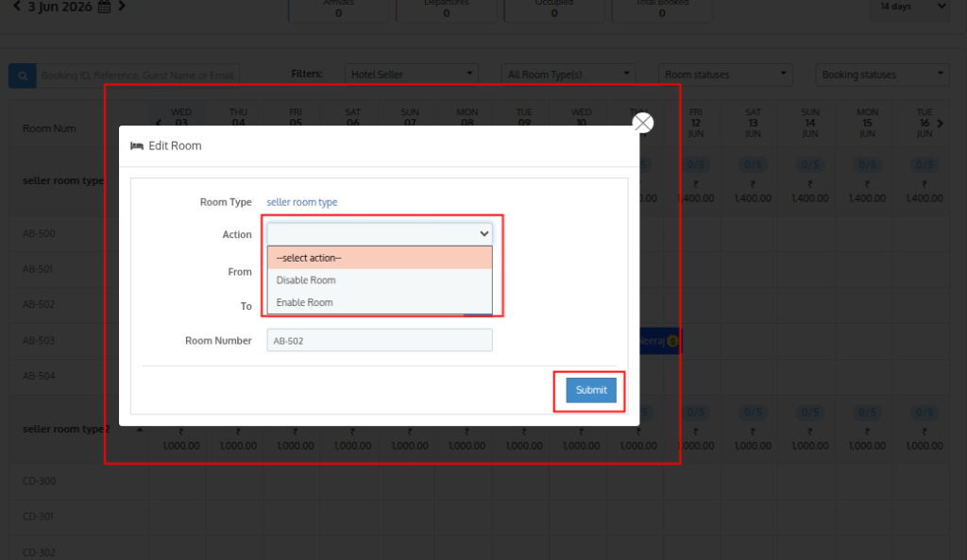Select room row CD-301
967x560 pixels.
click(x=38, y=517)
